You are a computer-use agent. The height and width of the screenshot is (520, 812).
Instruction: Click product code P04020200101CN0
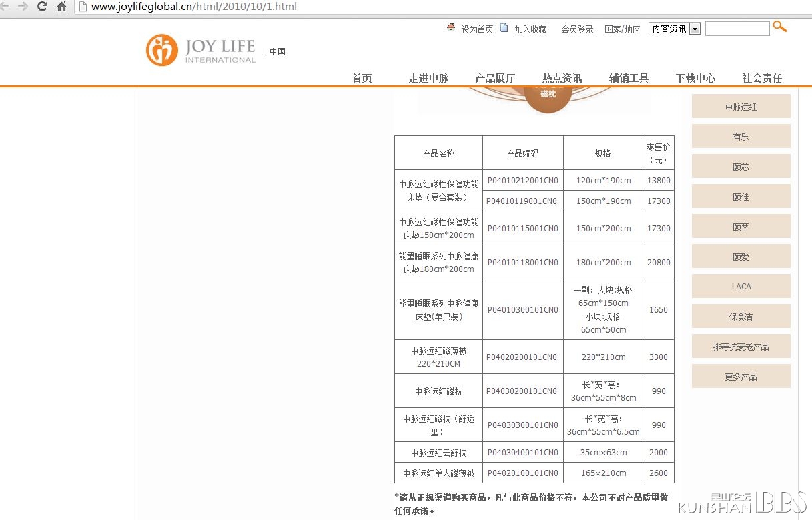pyautogui.click(x=522, y=357)
